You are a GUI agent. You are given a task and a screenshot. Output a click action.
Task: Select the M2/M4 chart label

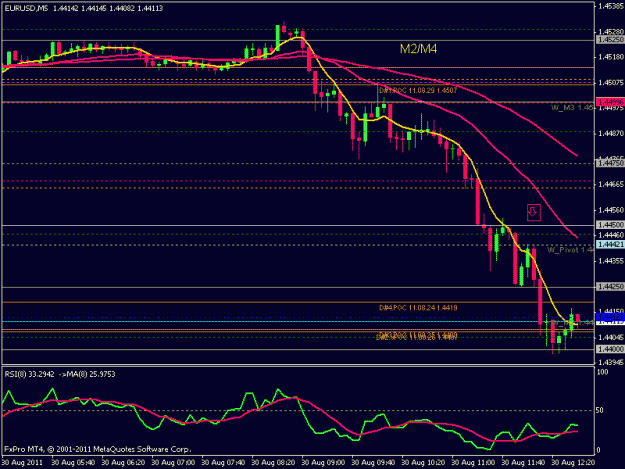tap(418, 49)
